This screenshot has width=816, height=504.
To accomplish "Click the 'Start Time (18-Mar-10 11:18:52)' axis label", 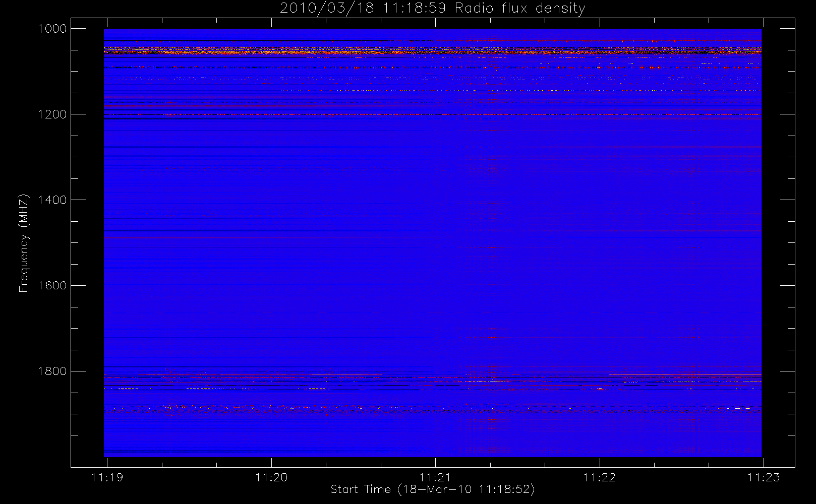I will point(432,489).
